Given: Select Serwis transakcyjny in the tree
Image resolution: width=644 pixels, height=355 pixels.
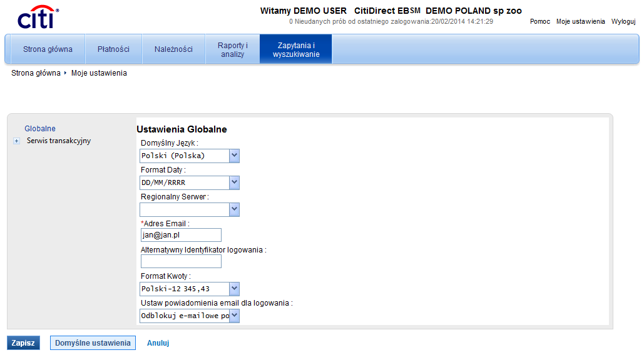Looking at the screenshot, I should point(59,141).
